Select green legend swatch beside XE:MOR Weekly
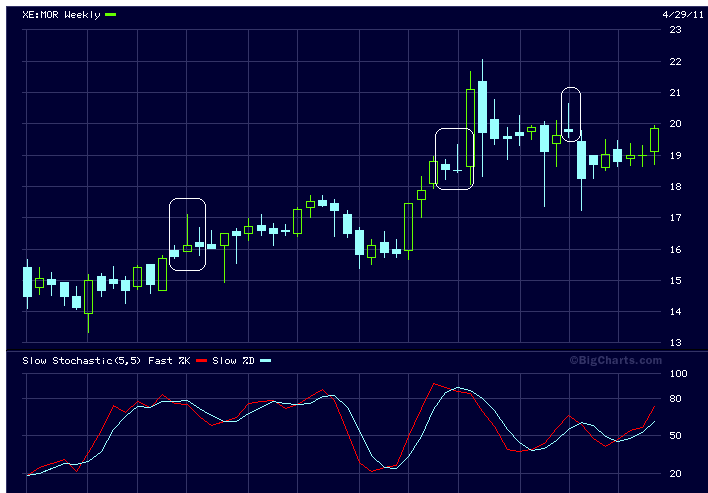708x493 pixels. 111,15
